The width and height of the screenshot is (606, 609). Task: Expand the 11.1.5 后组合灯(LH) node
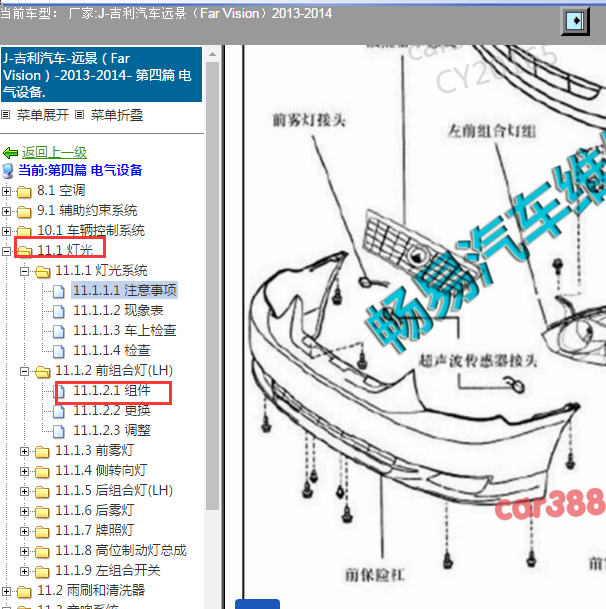click(24, 491)
